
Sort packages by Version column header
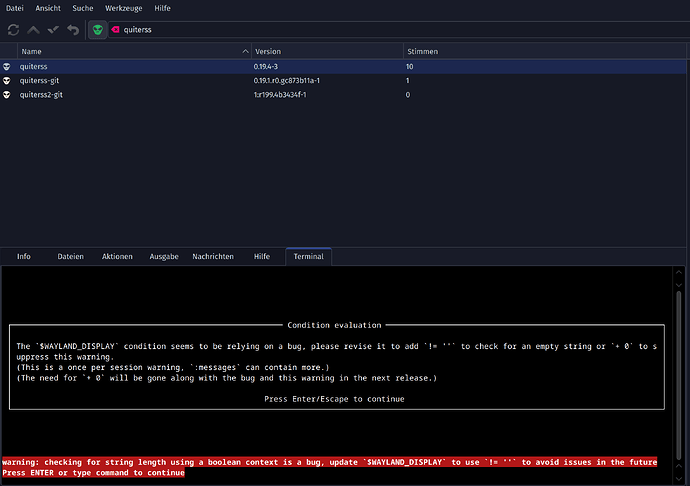[327, 52]
